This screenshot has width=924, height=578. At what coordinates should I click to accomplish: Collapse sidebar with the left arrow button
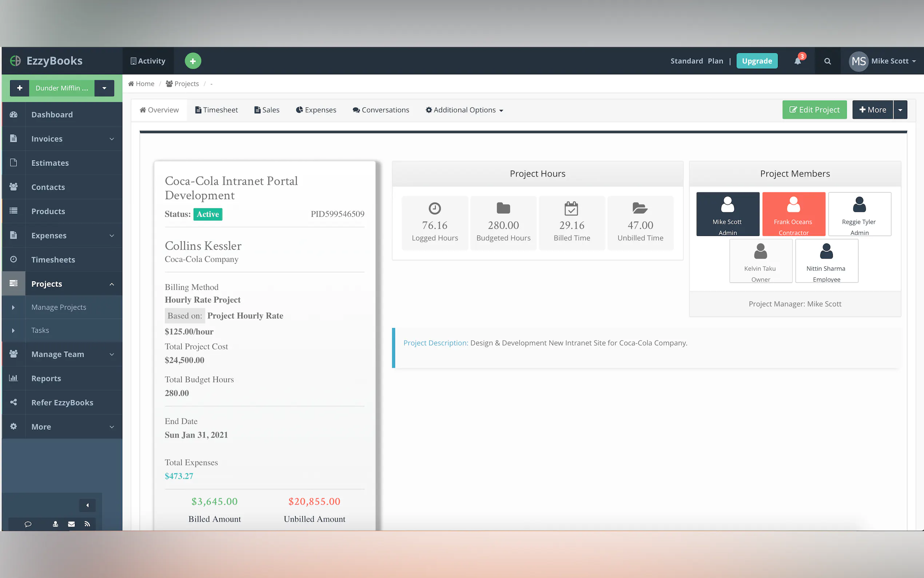point(87,505)
